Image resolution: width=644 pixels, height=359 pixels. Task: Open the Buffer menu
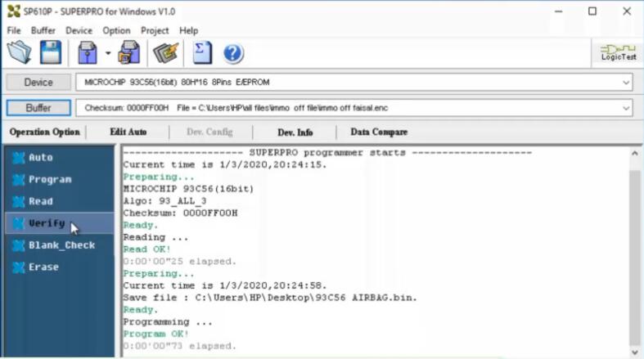pyautogui.click(x=43, y=31)
